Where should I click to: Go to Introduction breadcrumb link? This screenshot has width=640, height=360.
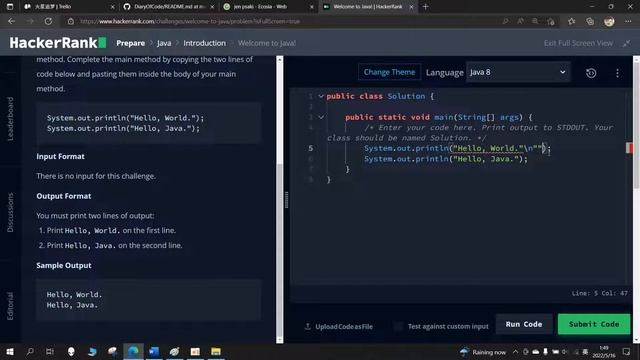tap(204, 43)
